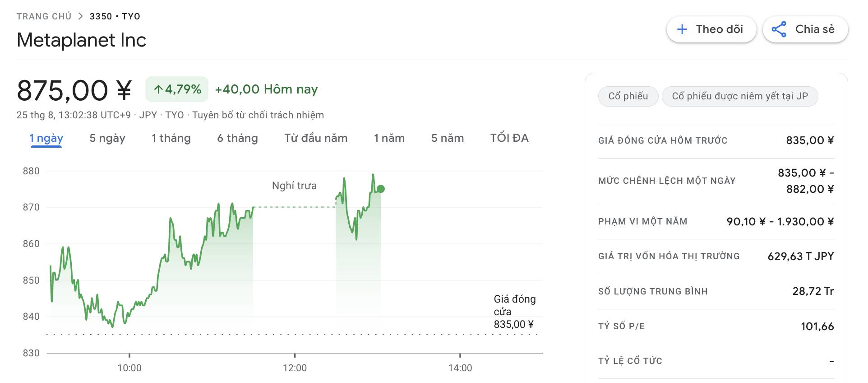Click the 850 price axis label

tap(31, 280)
